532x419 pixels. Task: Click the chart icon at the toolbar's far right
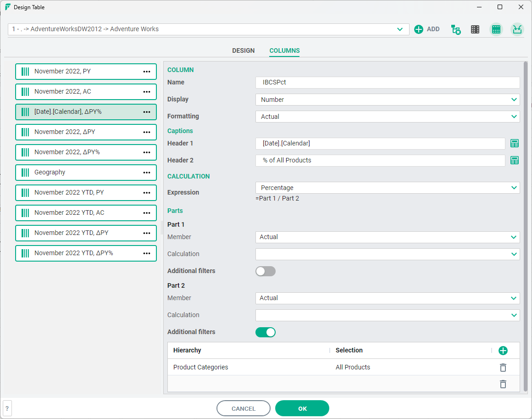coord(517,29)
